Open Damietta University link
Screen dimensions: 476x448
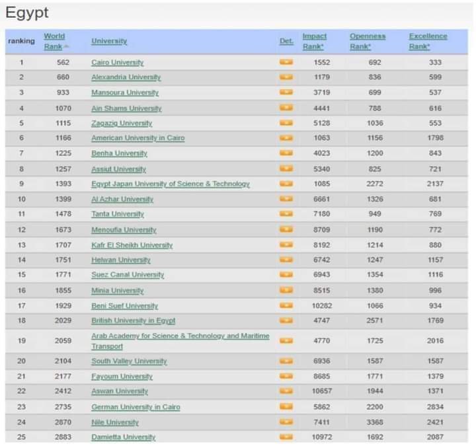coord(124,437)
